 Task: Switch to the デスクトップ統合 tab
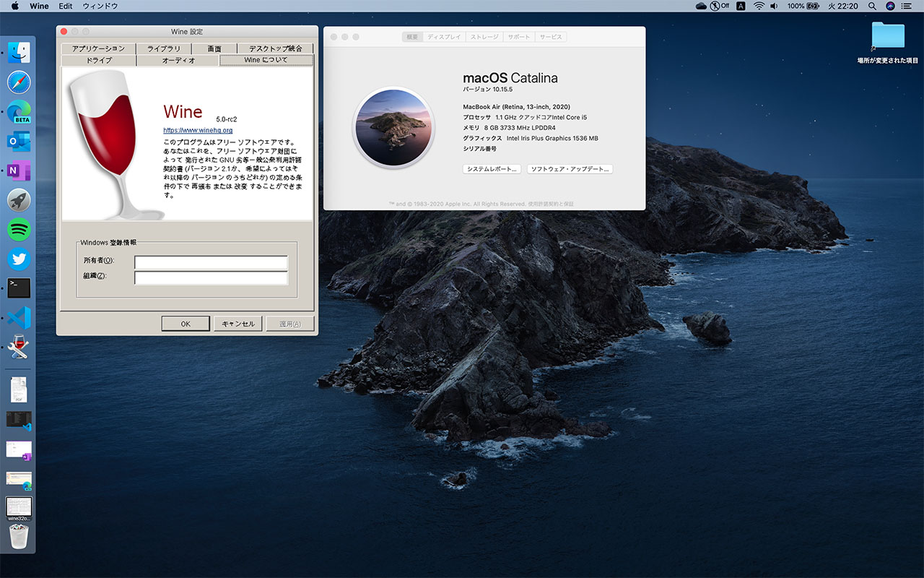[x=275, y=48]
